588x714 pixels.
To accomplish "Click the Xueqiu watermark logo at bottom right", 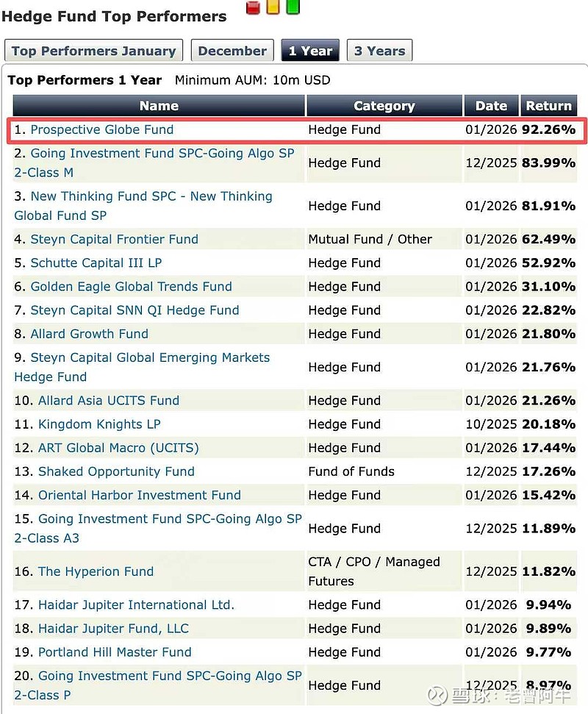I will [x=440, y=696].
